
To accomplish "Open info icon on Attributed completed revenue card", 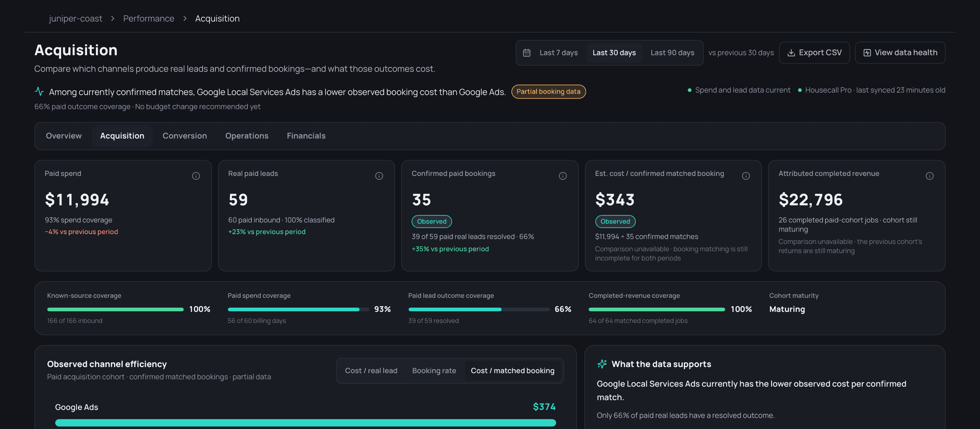I will point(929,176).
